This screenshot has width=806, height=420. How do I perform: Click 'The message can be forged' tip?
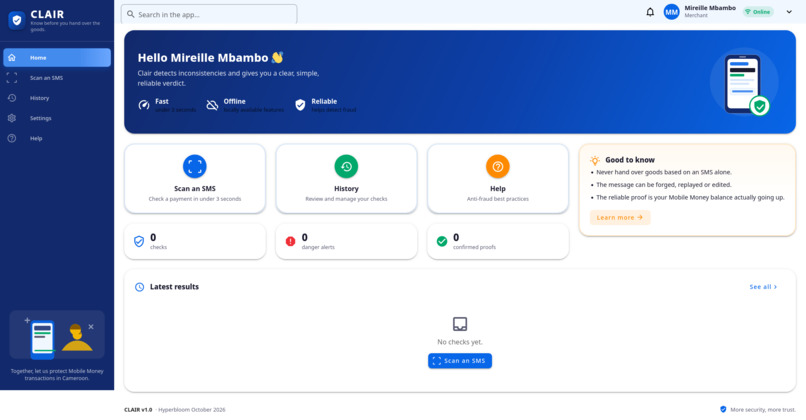point(664,185)
